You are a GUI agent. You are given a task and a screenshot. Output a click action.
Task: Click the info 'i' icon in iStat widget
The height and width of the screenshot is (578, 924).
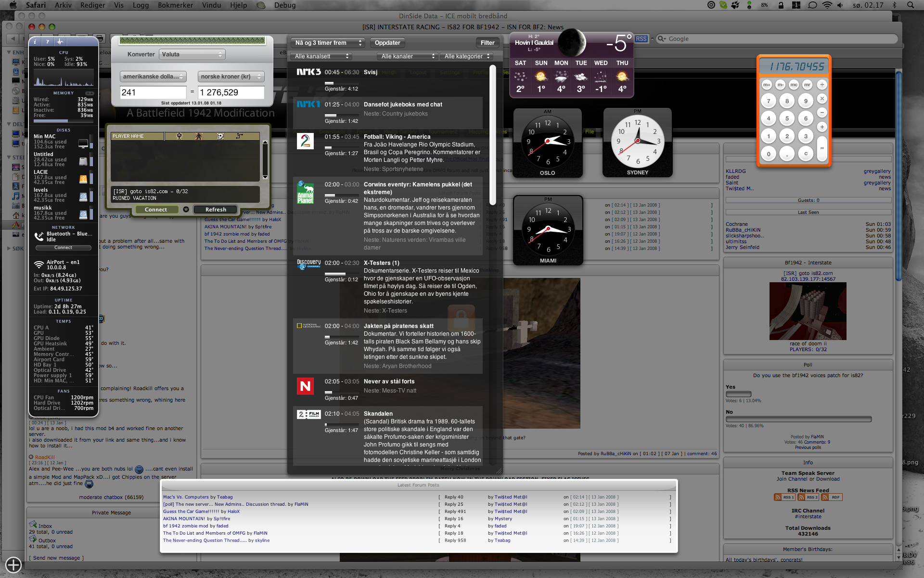35,42
